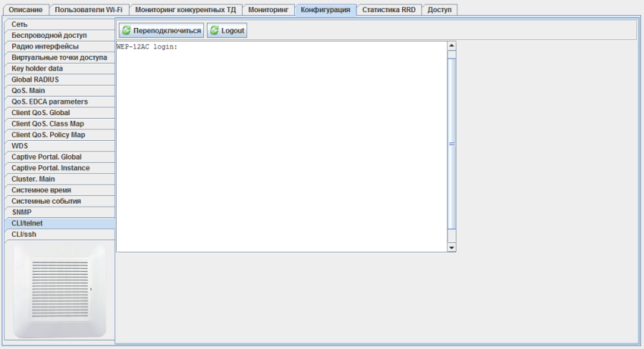This screenshot has height=349, width=644.
Task: Open Радио интерфейсы section
Action: pos(60,46)
